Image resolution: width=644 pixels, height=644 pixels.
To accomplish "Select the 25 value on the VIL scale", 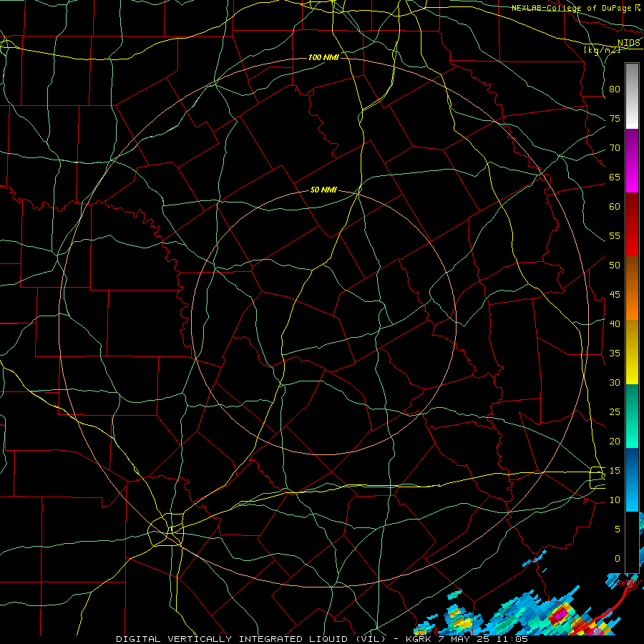I will (x=615, y=412).
